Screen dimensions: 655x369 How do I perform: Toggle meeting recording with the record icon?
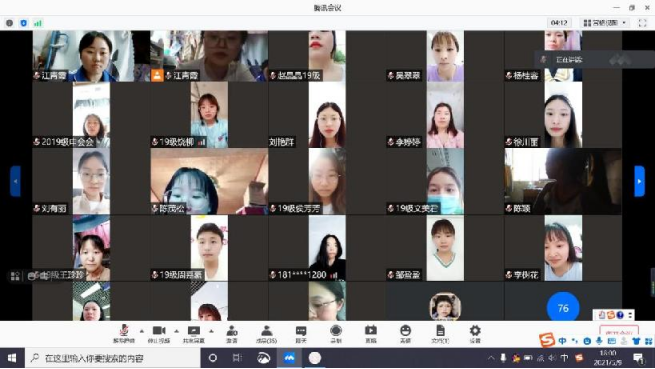pyautogui.click(x=336, y=333)
